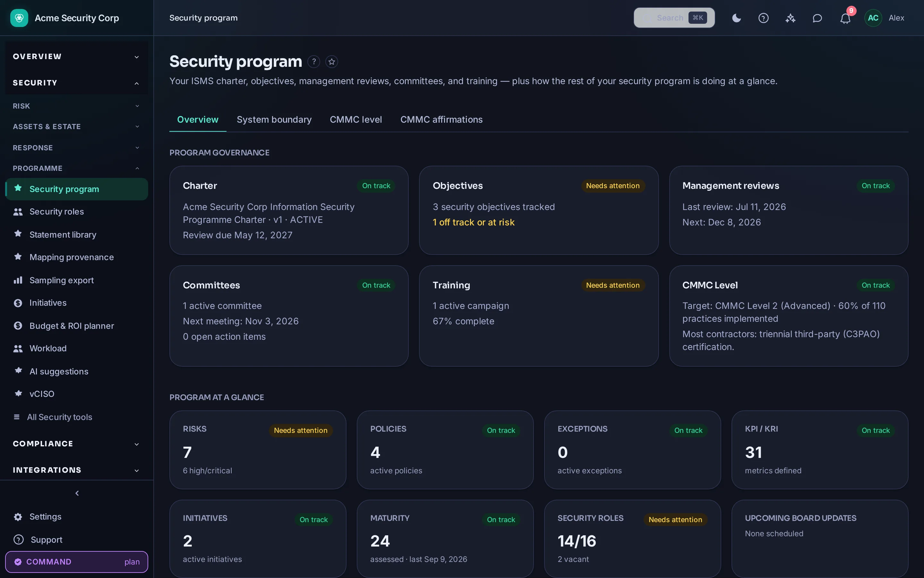Click the AC user avatar
Image resolution: width=924 pixels, height=578 pixels.
click(873, 18)
